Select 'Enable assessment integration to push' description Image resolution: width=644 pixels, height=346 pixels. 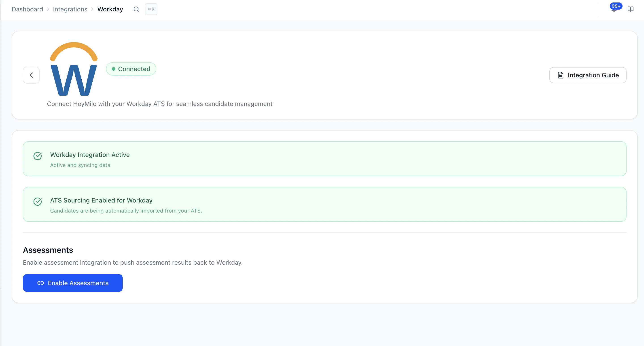[133, 262]
